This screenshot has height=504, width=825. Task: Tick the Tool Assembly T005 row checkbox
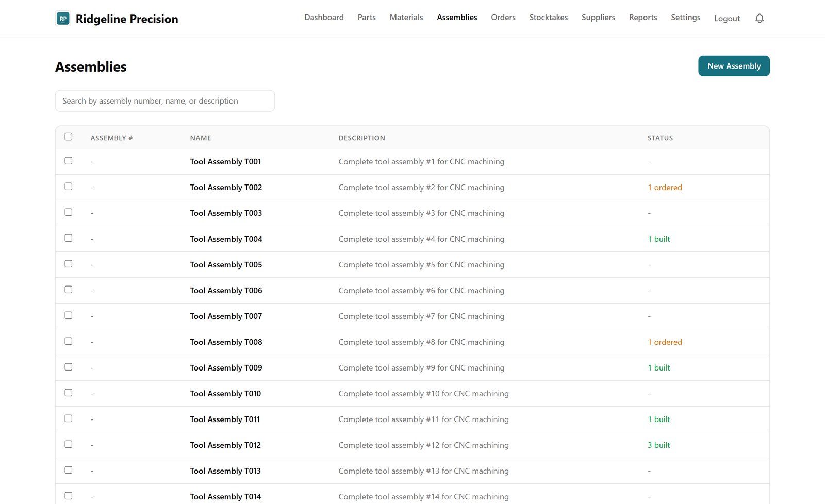[69, 264]
